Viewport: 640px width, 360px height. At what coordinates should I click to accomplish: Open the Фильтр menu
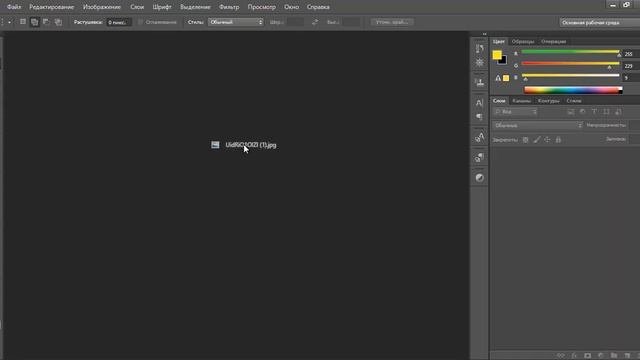[229, 7]
